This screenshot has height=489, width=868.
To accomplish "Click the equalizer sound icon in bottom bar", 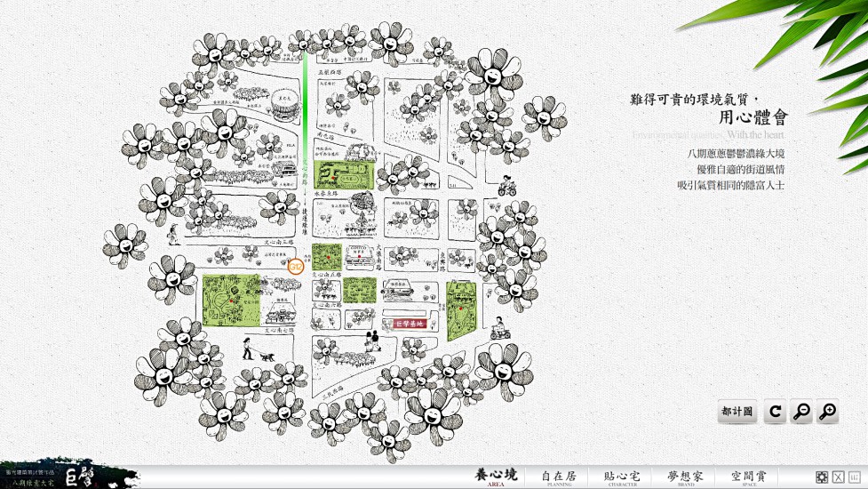I will 855,477.
